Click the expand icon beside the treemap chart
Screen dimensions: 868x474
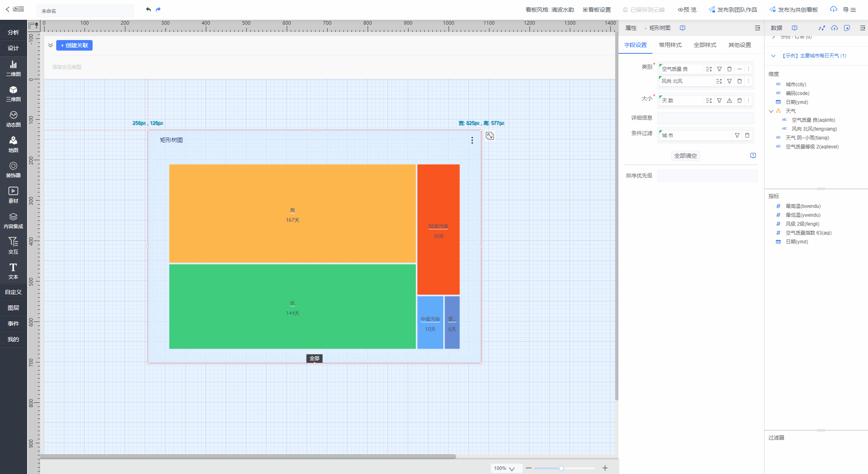(x=490, y=136)
